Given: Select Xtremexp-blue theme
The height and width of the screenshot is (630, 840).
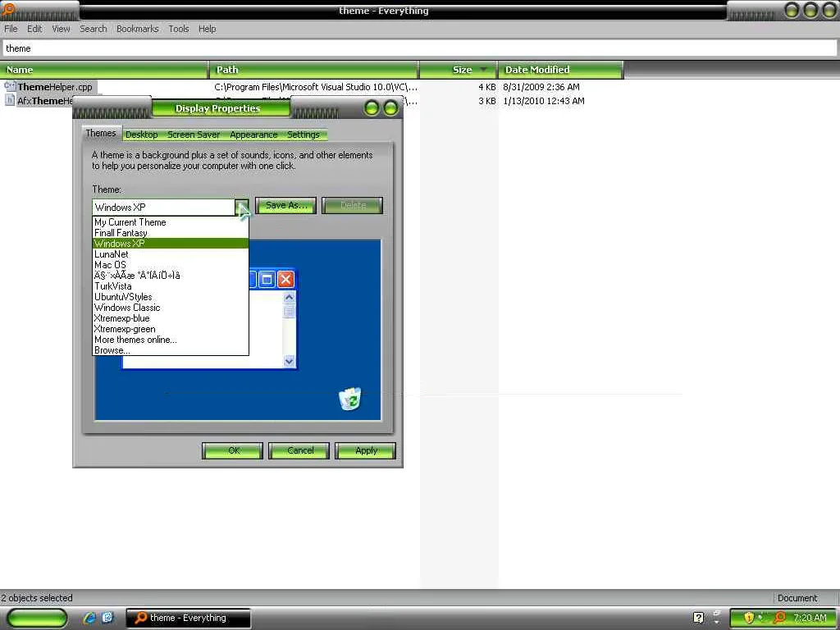Looking at the screenshot, I should (171, 318).
